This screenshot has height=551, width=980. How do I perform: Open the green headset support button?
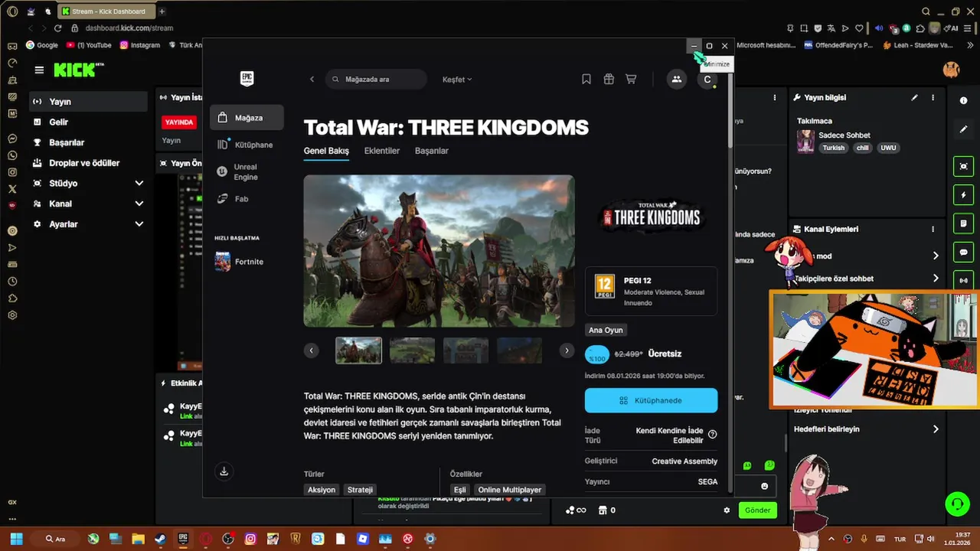(x=957, y=504)
